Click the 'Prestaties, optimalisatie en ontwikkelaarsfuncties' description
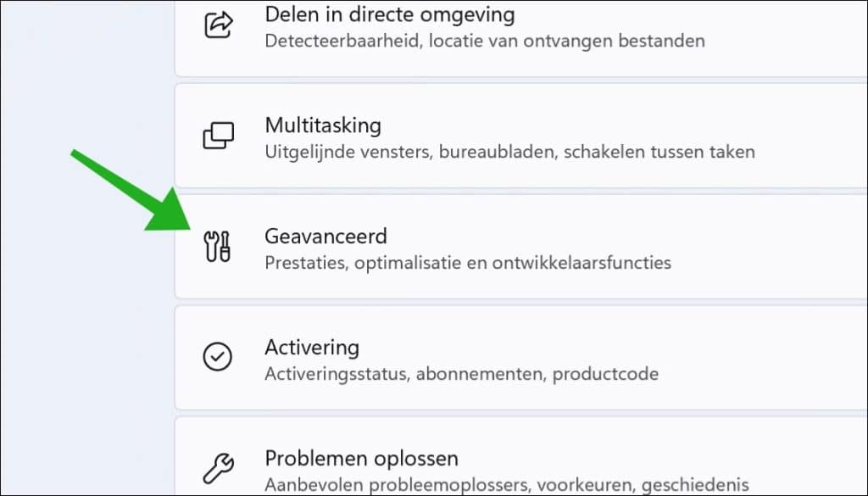868x496 pixels. [468, 263]
